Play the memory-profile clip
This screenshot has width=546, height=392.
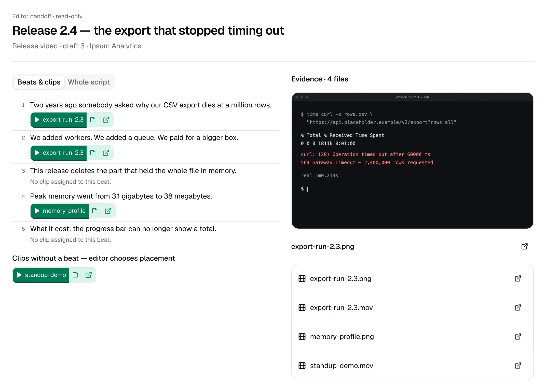[60, 211]
